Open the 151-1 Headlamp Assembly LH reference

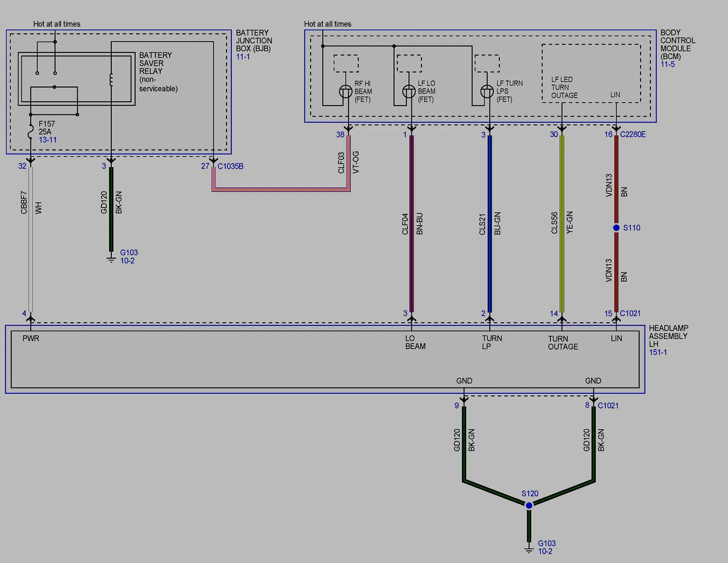pos(658,353)
